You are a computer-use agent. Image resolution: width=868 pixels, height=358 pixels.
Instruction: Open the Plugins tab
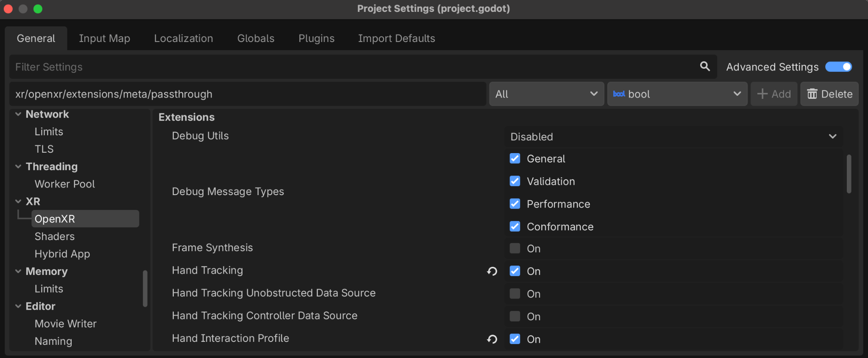coord(316,38)
